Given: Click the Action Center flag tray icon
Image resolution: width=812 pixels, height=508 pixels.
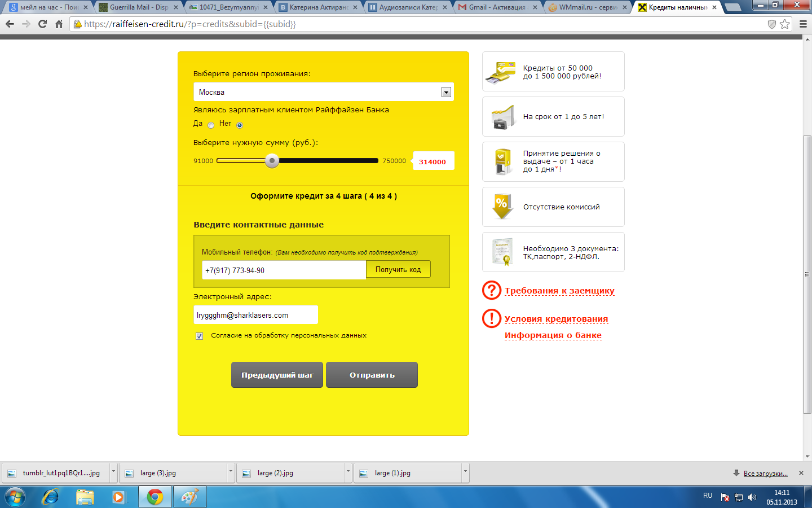Looking at the screenshot, I should [x=725, y=497].
